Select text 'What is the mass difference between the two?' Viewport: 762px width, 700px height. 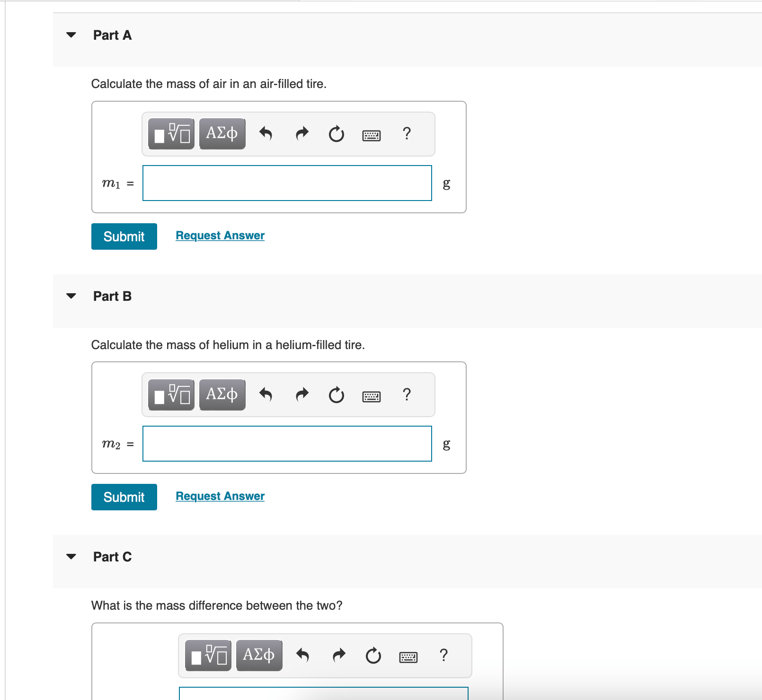click(x=217, y=606)
